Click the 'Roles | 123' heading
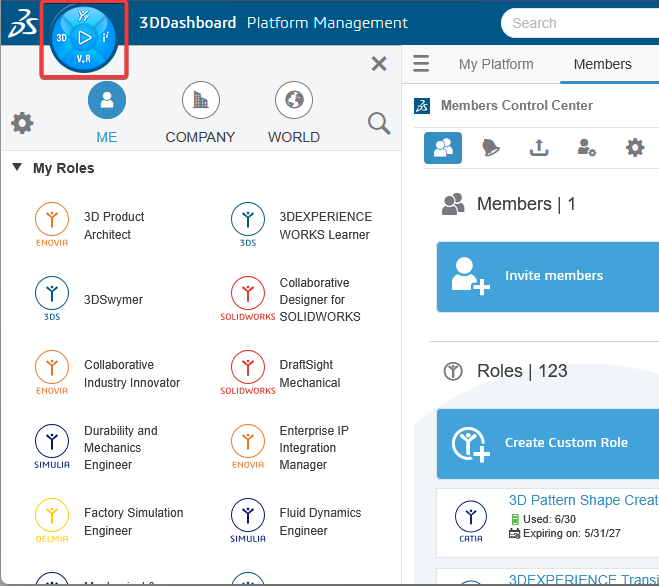Viewport: 659px width, 586px height. (522, 371)
